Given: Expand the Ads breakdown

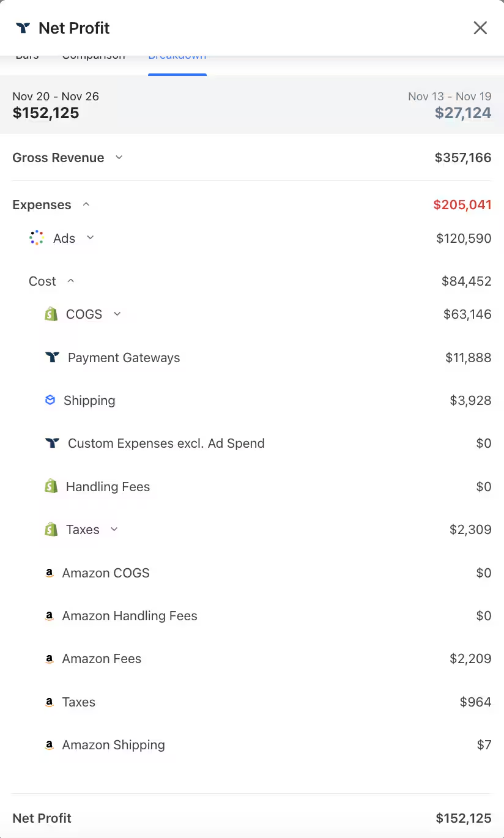Looking at the screenshot, I should click(90, 238).
